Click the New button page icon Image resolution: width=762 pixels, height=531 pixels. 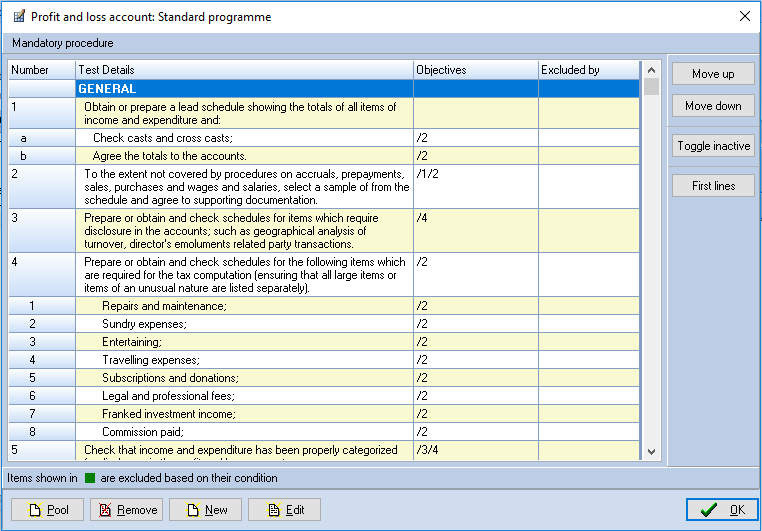(192, 510)
